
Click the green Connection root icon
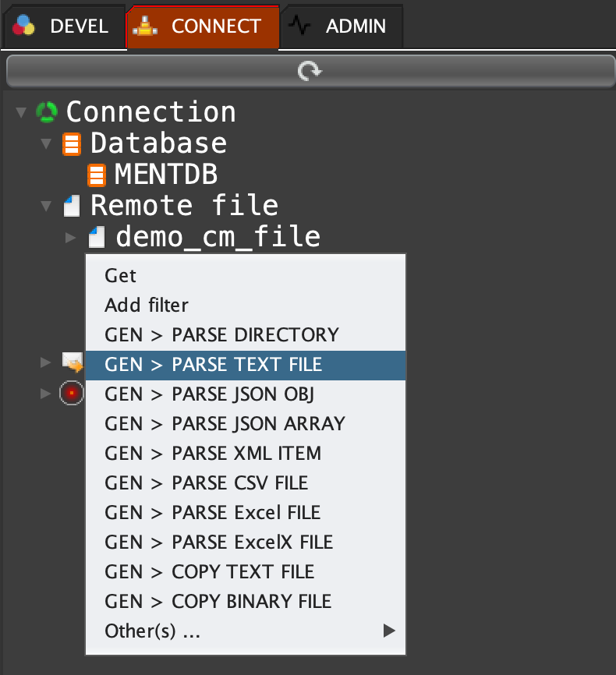pyautogui.click(x=47, y=112)
